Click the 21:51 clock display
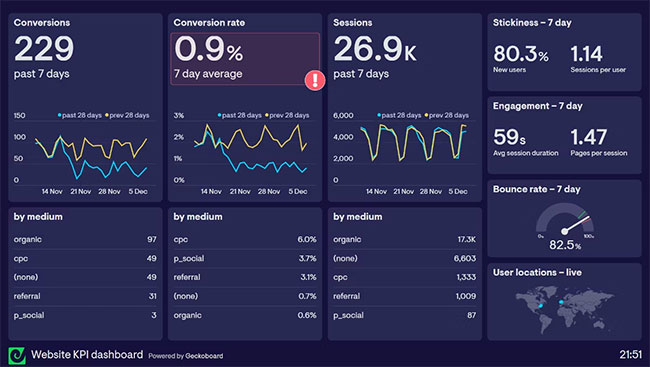650x367 pixels. pyautogui.click(x=631, y=355)
